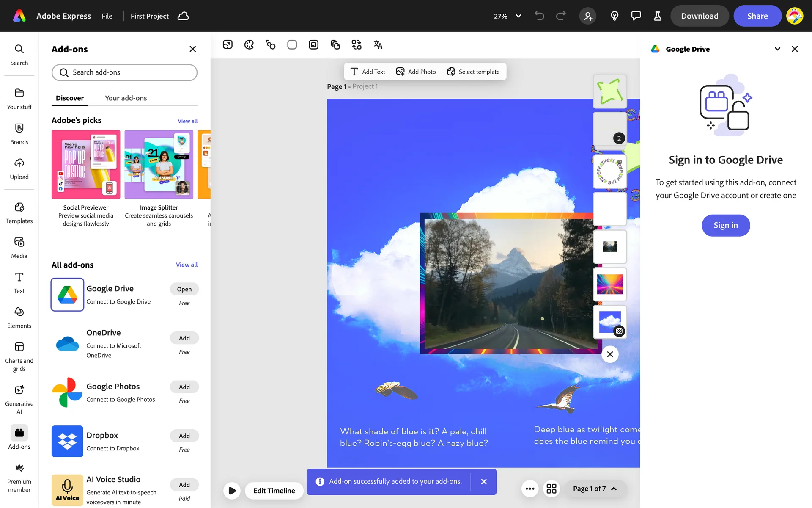The width and height of the screenshot is (812, 508).
Task: Click View all next to Adobe's picks
Action: (187, 121)
